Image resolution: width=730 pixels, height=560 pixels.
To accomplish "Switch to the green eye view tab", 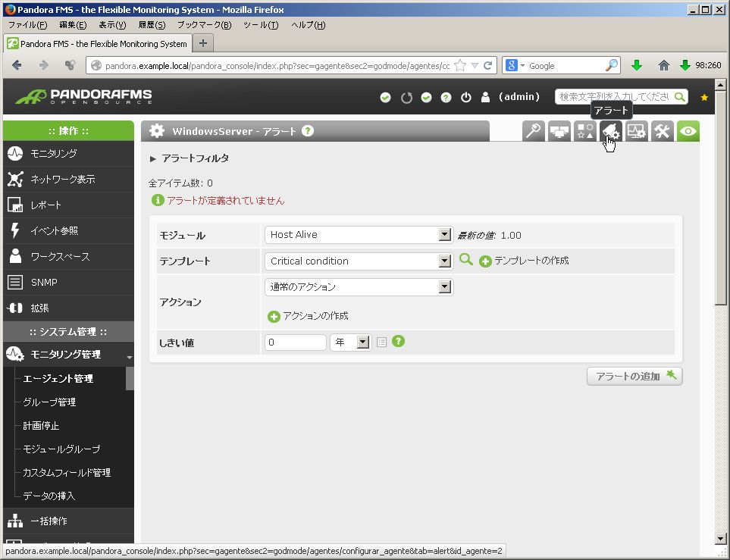I will point(688,131).
